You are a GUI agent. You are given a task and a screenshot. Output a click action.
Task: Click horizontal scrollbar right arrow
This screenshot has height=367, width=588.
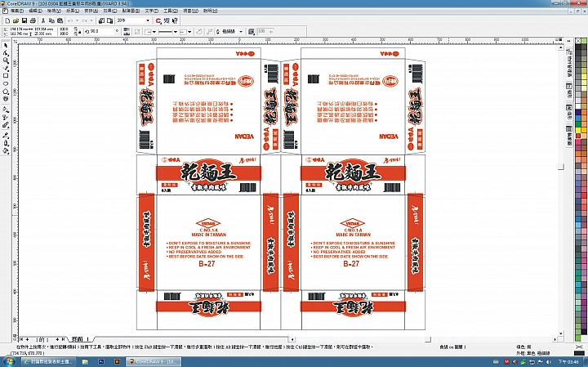tap(555, 339)
